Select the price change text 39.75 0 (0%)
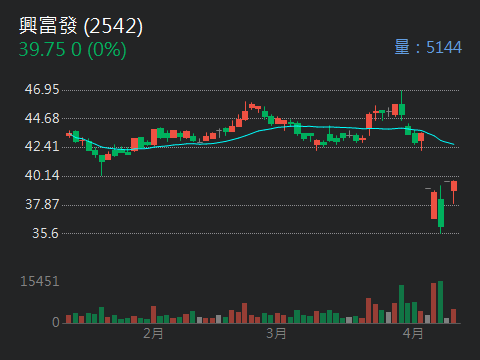 (73, 50)
